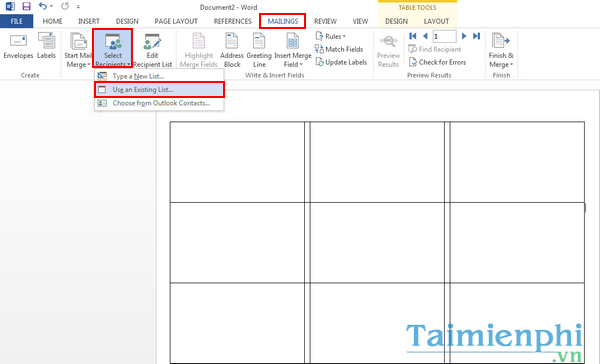
Task: Go to last record arrow
Action: point(476,36)
